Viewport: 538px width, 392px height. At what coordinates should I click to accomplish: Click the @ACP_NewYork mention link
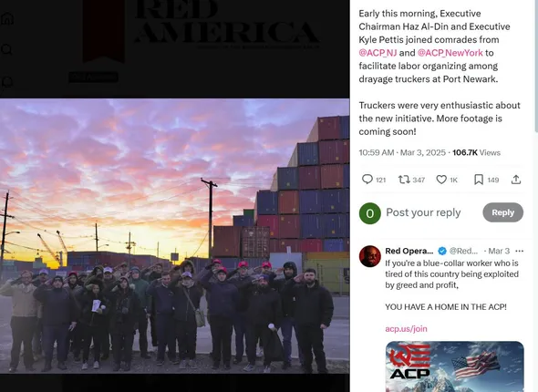point(450,53)
